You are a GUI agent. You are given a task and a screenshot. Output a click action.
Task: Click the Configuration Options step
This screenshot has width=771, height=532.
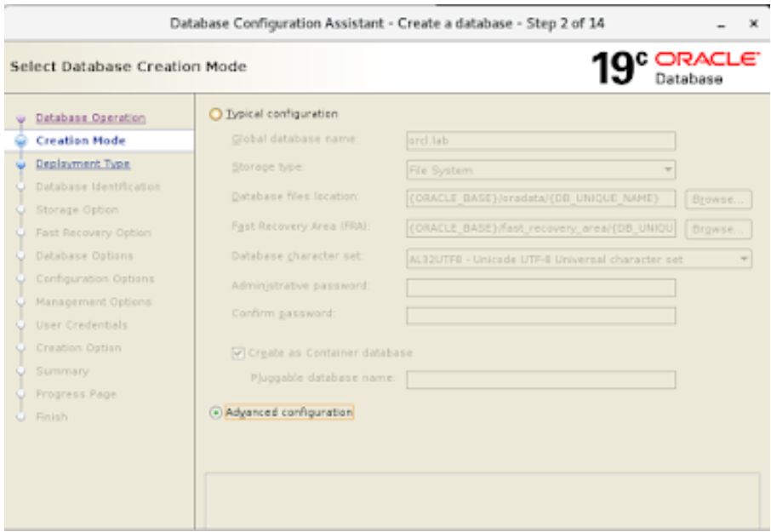[95, 279]
